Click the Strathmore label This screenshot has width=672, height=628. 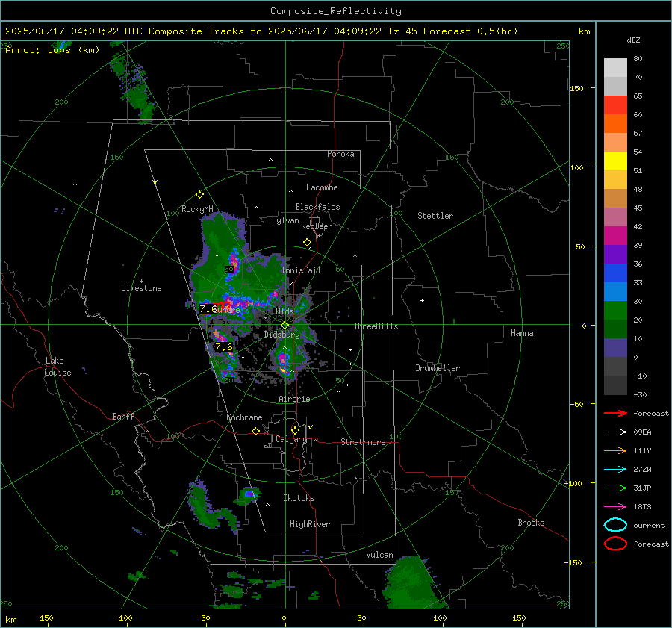pos(363,442)
